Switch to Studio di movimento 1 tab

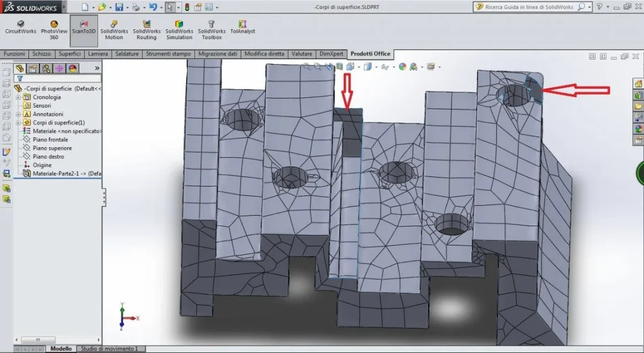coord(109,349)
